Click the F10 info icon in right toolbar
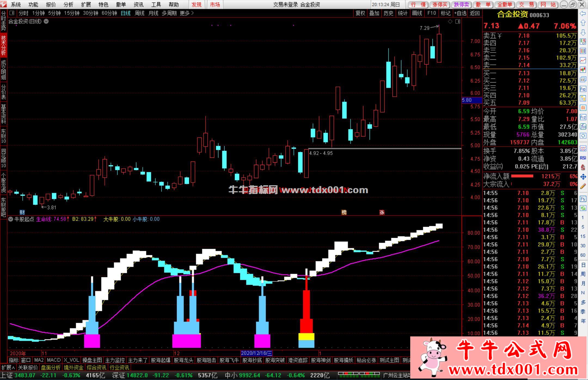The width and height of the screenshot is (588, 380). [583, 89]
